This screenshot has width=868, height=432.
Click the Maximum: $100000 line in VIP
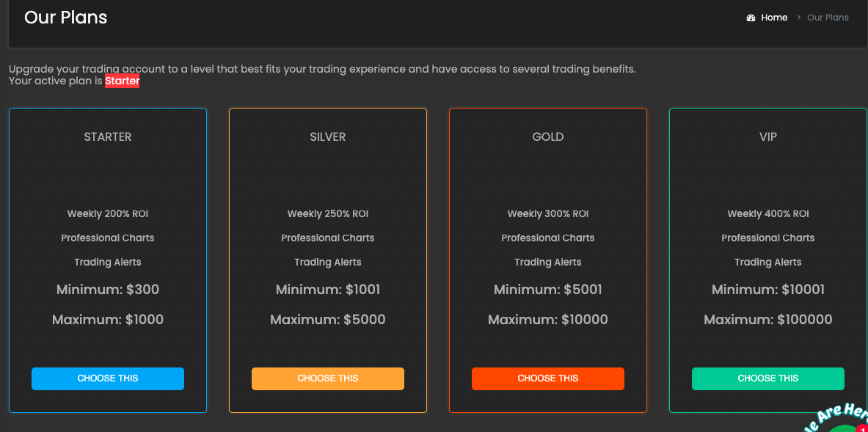[x=767, y=319]
